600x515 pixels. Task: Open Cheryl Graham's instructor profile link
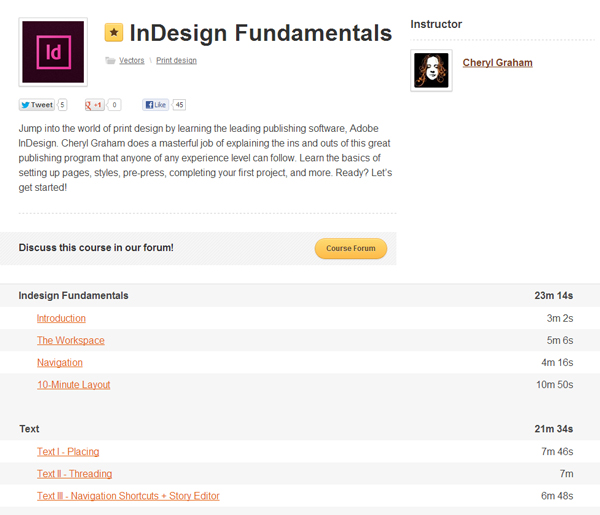tap(497, 63)
